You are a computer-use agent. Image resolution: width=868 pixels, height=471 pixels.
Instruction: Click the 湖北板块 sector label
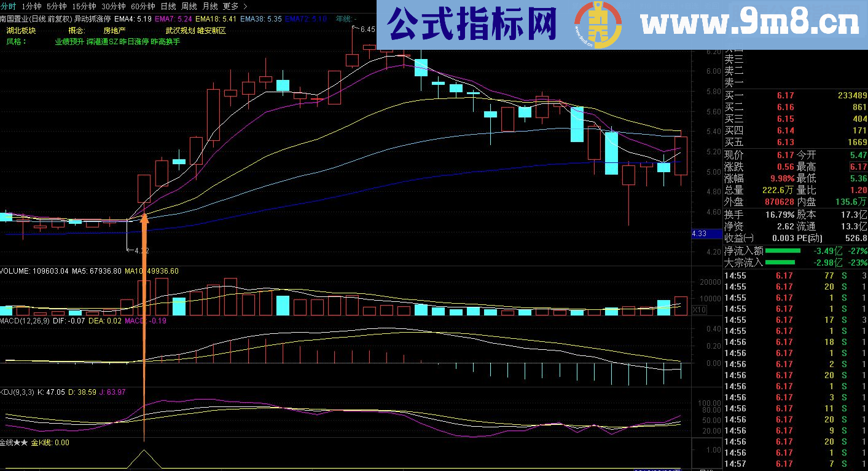pos(20,29)
